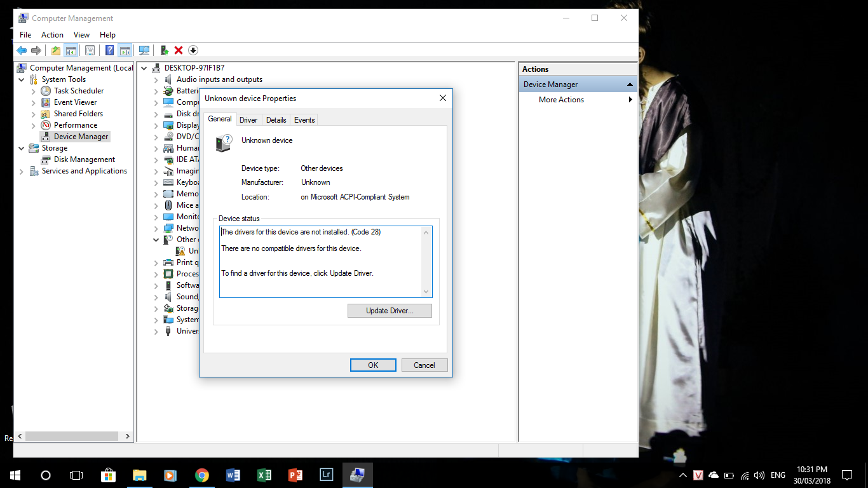Viewport: 868px width, 488px height.
Task: Click the console tree horizontal scrollbar
Action: pos(72,437)
